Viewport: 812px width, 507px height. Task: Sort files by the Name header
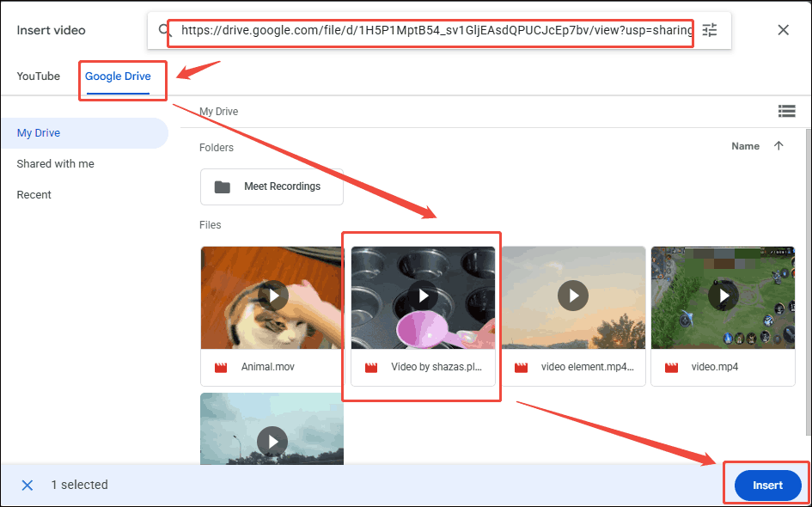(745, 146)
